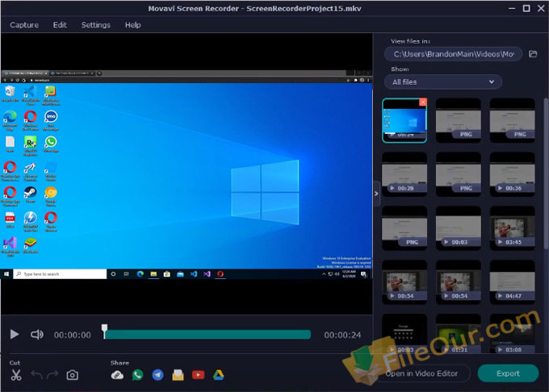549x392 pixels.
Task: Open the Capture menu
Action: [24, 25]
